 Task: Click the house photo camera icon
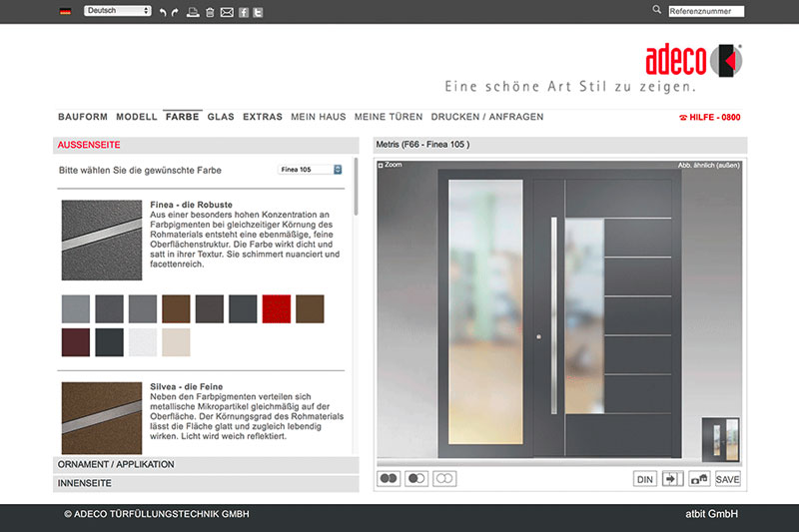coord(699,479)
